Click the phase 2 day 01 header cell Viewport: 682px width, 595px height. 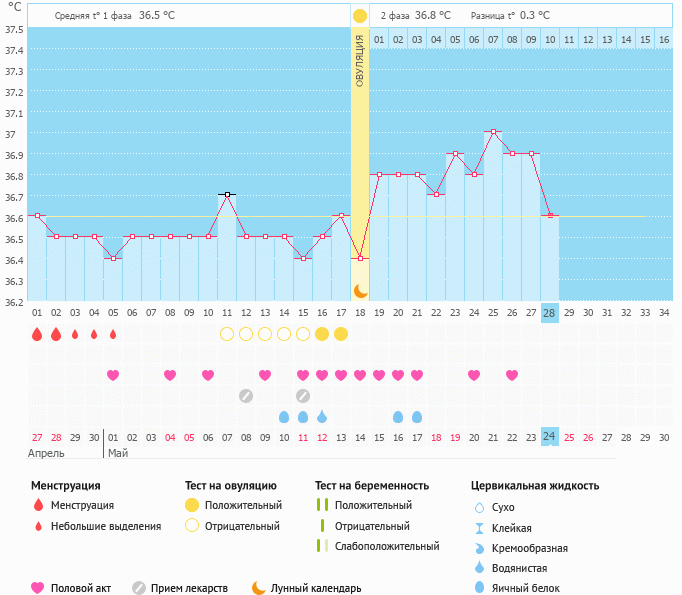coord(379,40)
